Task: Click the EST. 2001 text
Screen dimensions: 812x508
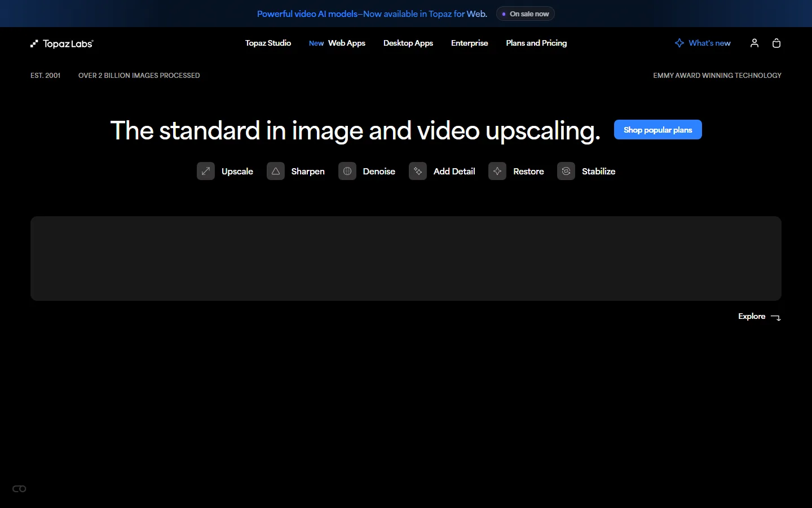Action: (46, 75)
